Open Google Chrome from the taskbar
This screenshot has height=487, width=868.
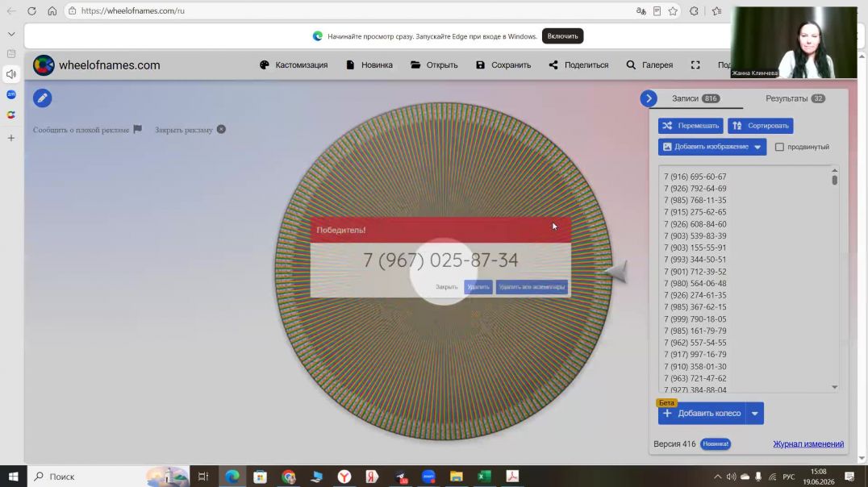tap(289, 477)
